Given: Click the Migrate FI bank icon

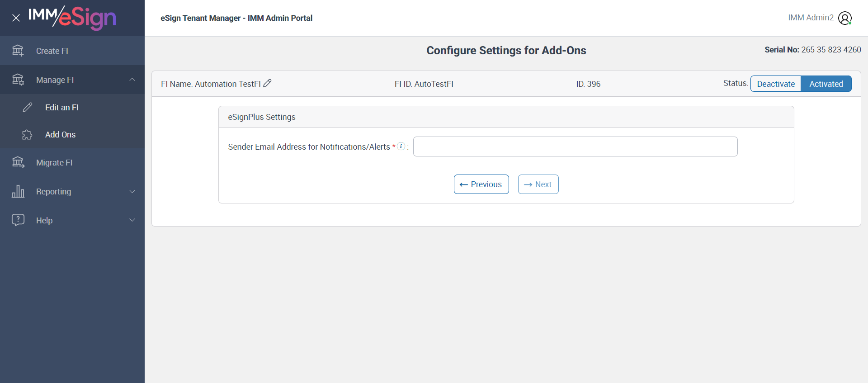Looking at the screenshot, I should [x=18, y=162].
